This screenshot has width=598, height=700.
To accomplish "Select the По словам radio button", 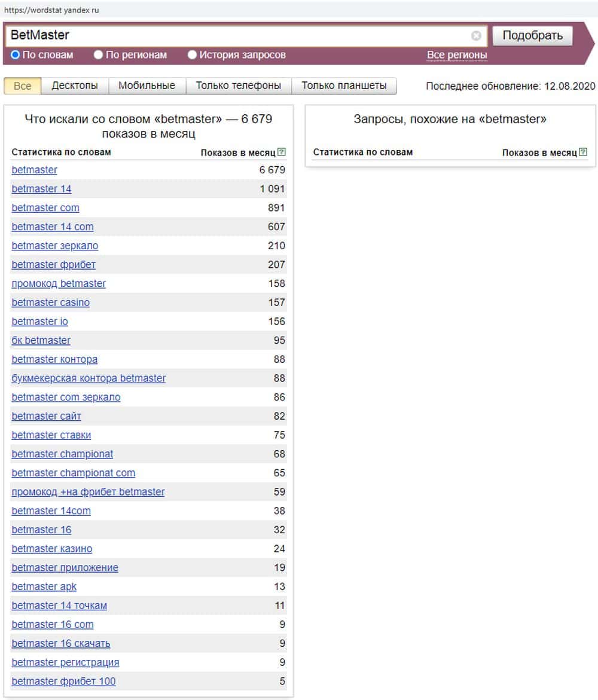I will point(15,55).
